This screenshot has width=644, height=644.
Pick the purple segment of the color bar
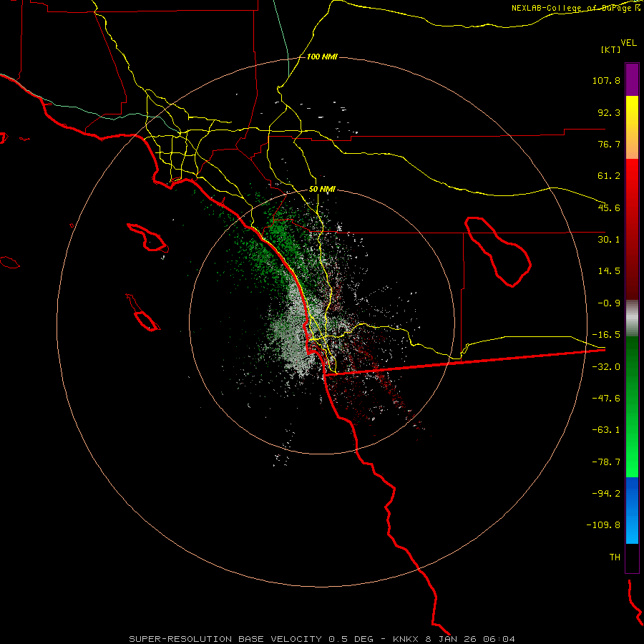[x=632, y=79]
